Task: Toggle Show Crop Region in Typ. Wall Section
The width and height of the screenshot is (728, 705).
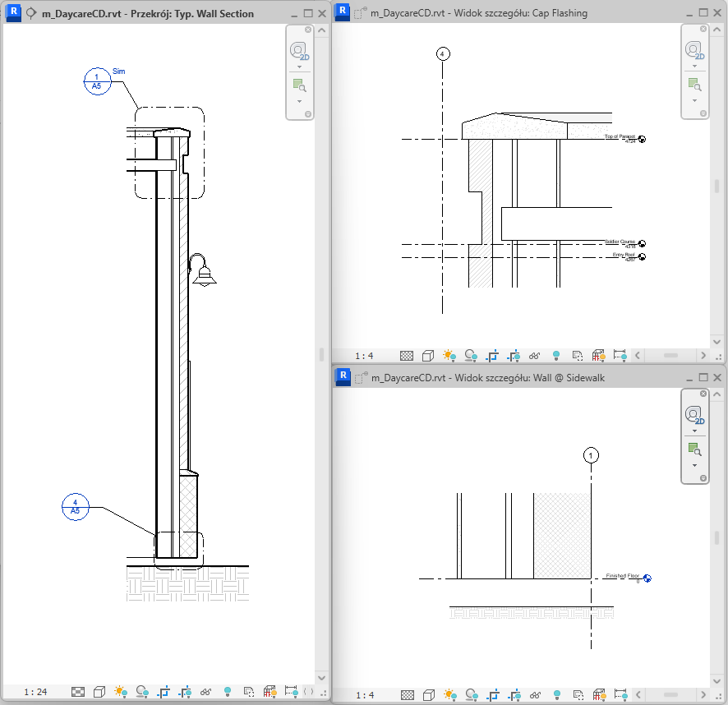Action: [x=185, y=692]
